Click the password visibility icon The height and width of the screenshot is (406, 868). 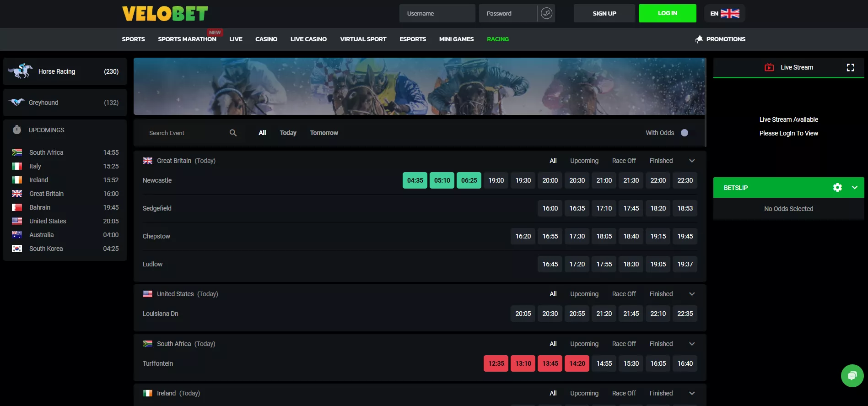pos(546,13)
